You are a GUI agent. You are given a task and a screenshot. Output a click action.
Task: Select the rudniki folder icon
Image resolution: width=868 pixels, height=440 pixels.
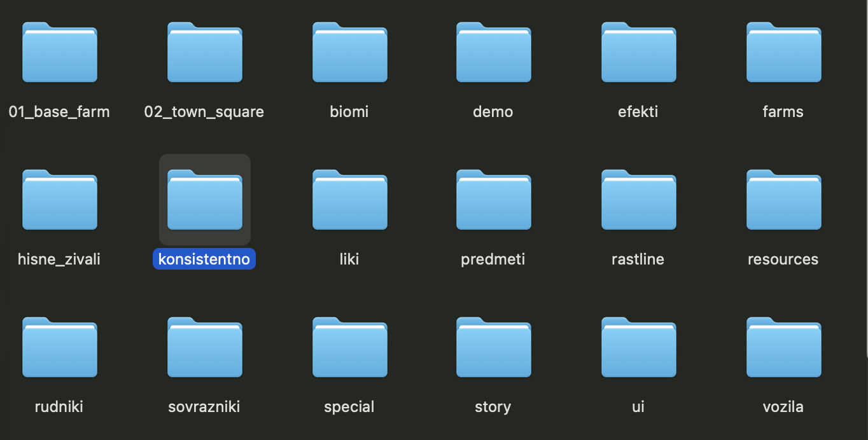tap(59, 348)
